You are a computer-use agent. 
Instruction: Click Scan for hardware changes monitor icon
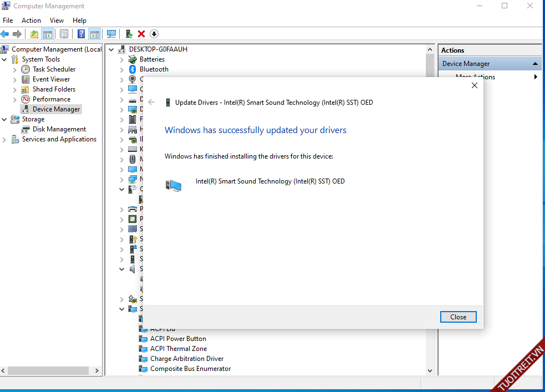click(111, 34)
